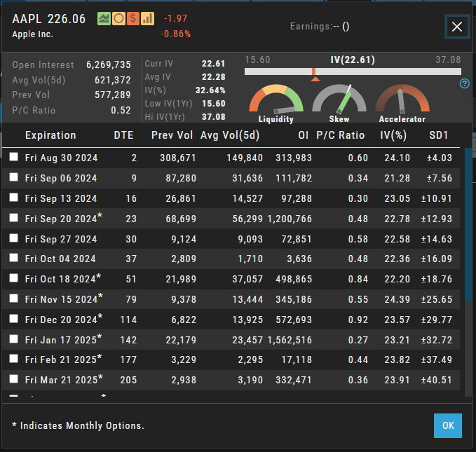Click the 37,057 Avg Vol cell
The image size is (476, 452).
tap(247, 280)
